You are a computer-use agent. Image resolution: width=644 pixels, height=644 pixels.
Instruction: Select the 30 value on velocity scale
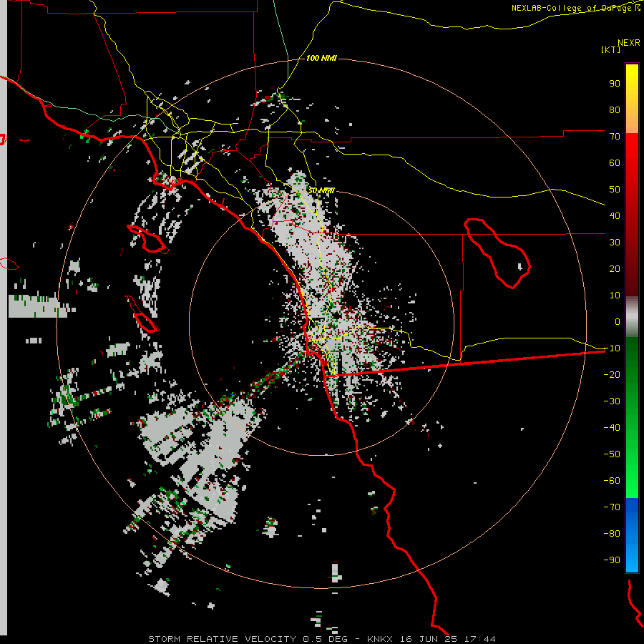point(615,243)
